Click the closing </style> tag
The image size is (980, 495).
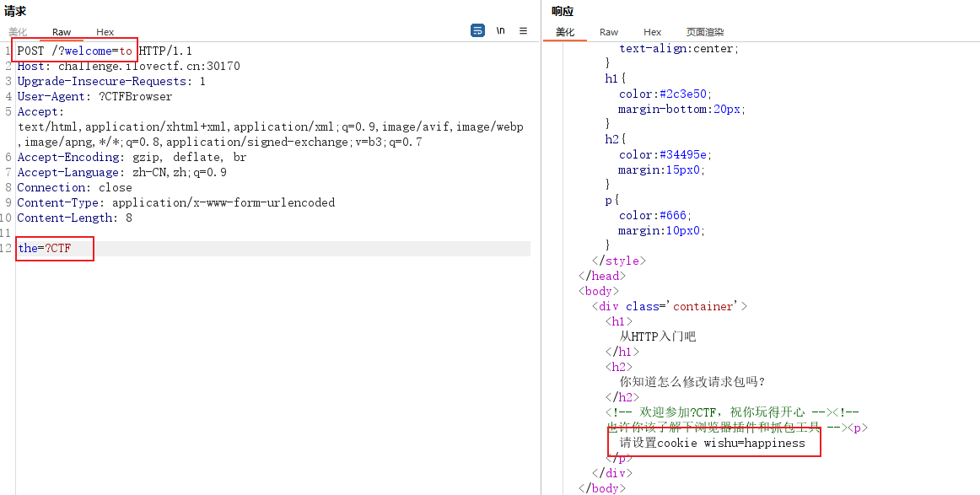[x=619, y=261]
